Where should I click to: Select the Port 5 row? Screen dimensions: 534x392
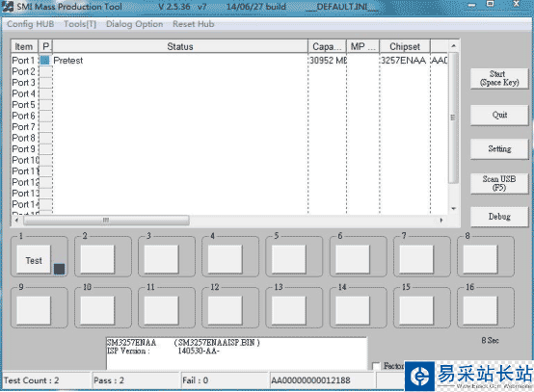coord(229,104)
